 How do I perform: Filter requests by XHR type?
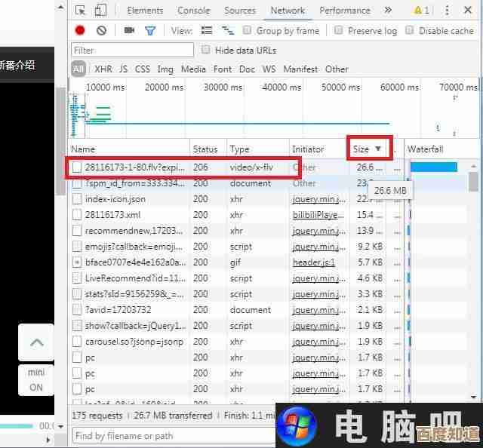[x=103, y=69]
